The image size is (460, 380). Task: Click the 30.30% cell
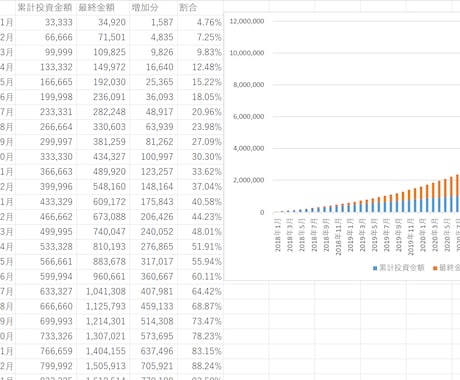[x=200, y=157]
